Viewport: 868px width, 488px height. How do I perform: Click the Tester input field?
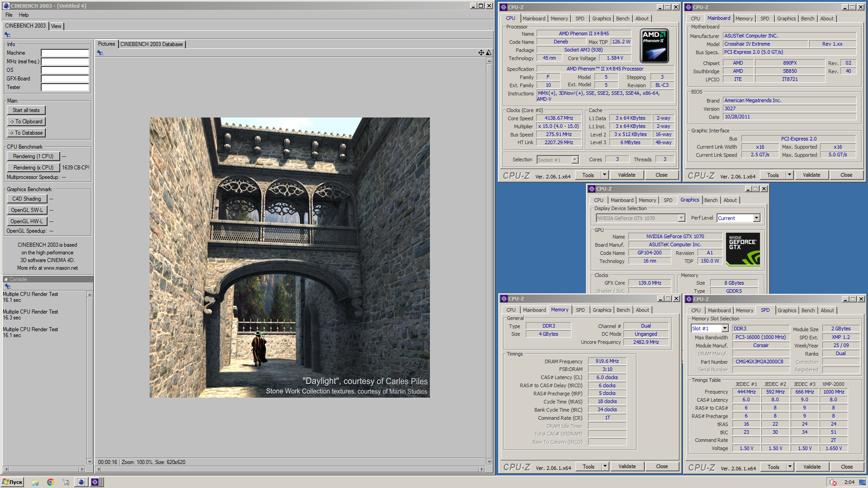point(65,87)
